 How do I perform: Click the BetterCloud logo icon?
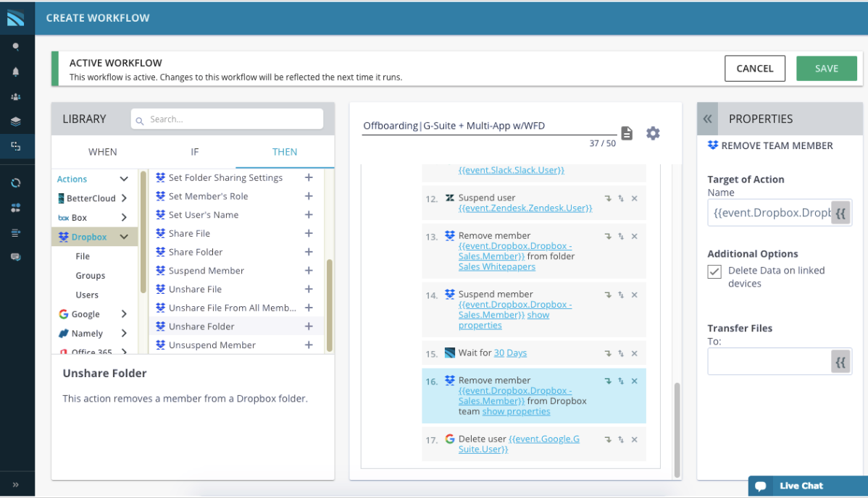click(x=16, y=17)
